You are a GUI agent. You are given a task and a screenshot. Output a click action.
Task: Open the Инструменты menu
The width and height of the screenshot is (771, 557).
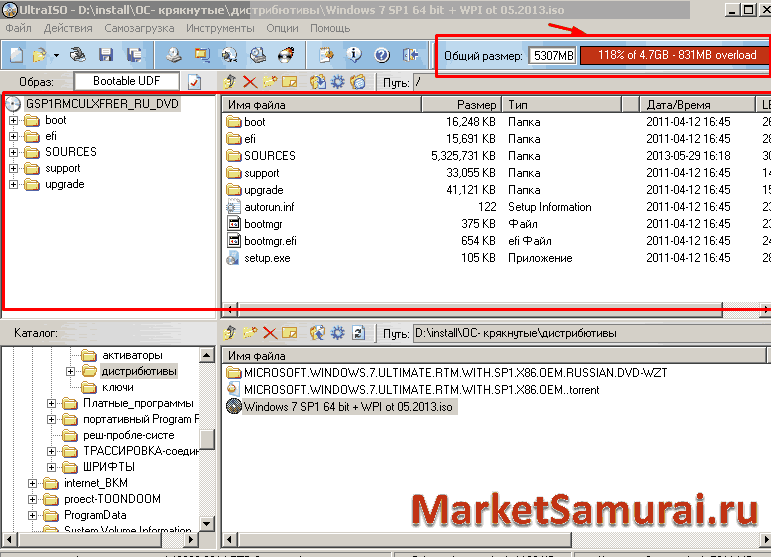tap(220, 28)
